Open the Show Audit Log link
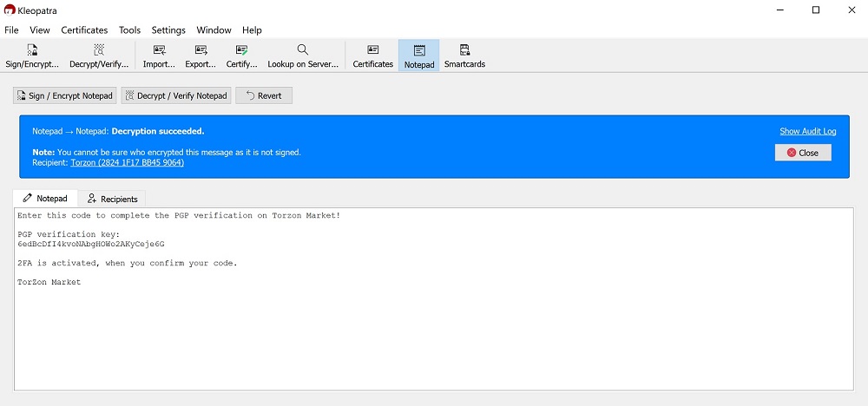Viewport: 868px width, 406px height. click(807, 131)
